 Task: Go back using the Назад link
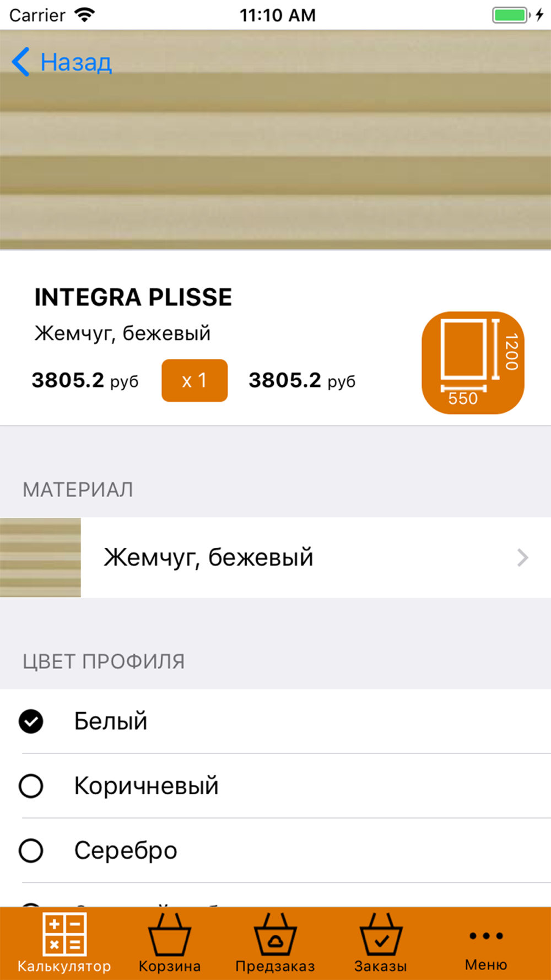click(x=76, y=62)
